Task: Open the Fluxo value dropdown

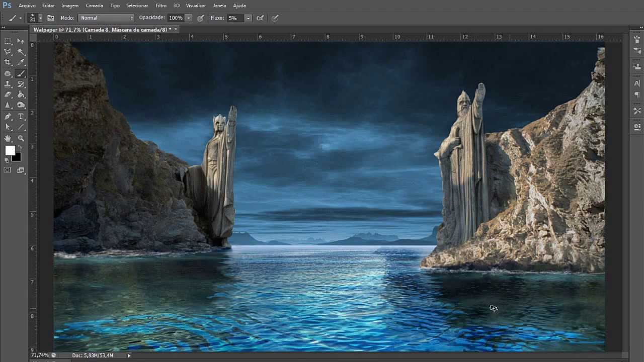Action: tap(248, 18)
